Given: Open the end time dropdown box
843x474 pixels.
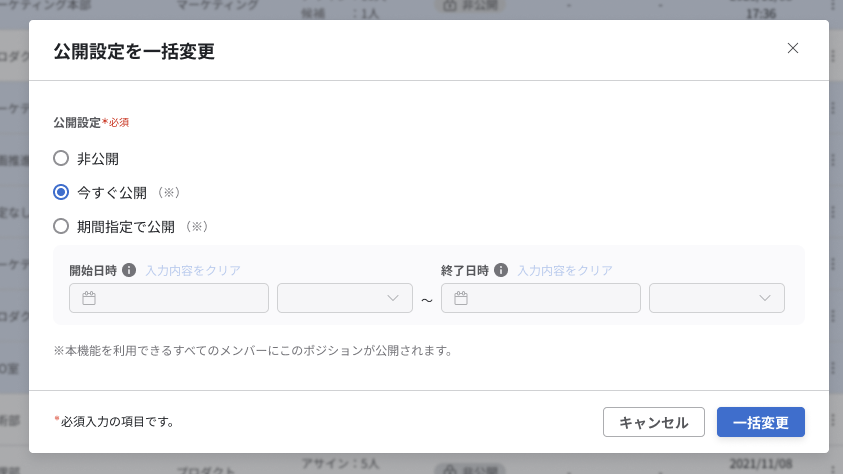Looking at the screenshot, I should [x=716, y=298].
